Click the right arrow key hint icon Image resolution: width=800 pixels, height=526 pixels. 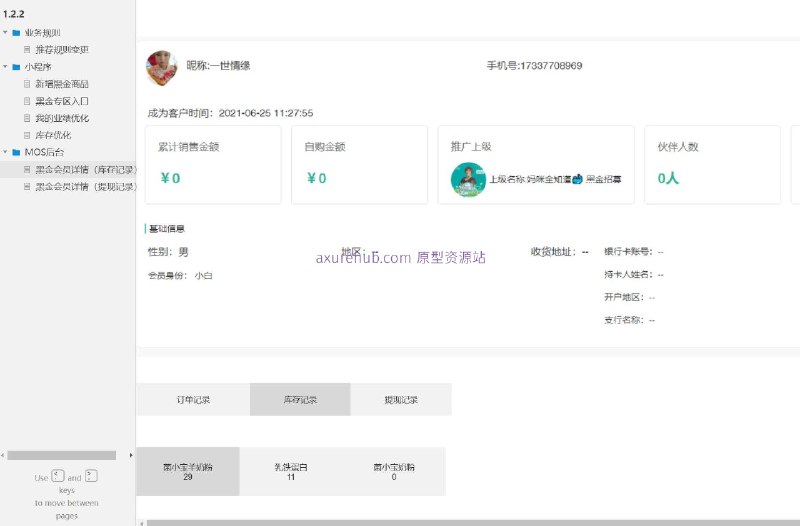(x=91, y=476)
